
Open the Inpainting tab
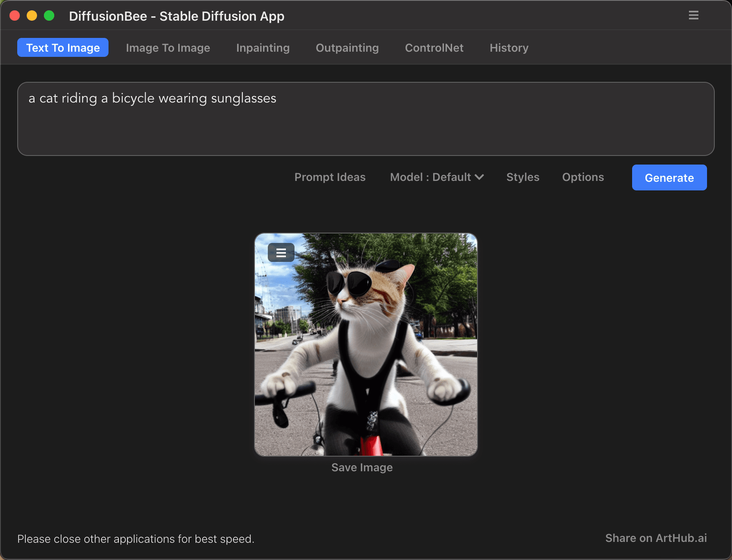click(x=263, y=48)
